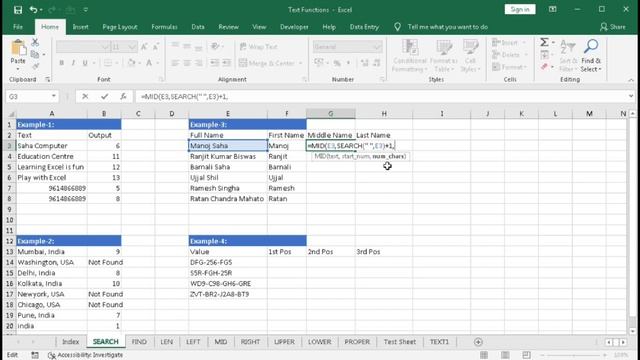The height and width of the screenshot is (360, 640).
Task: Click the Copy icon in Clipboard group
Action: (35, 54)
